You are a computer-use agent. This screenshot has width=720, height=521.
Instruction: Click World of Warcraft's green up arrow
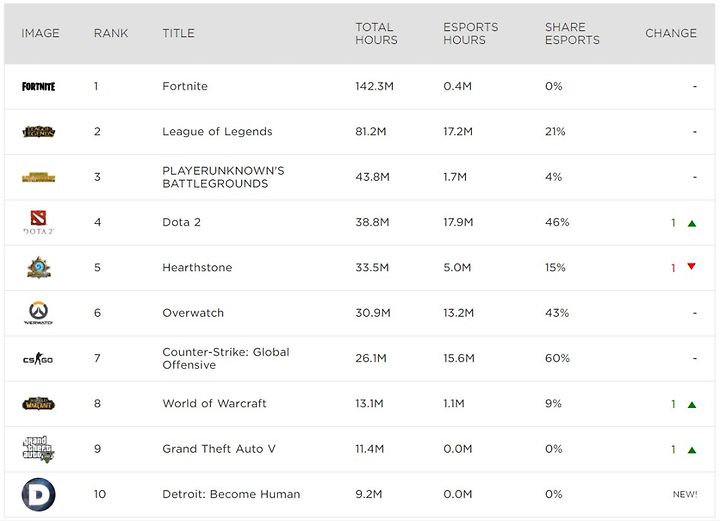692,405
